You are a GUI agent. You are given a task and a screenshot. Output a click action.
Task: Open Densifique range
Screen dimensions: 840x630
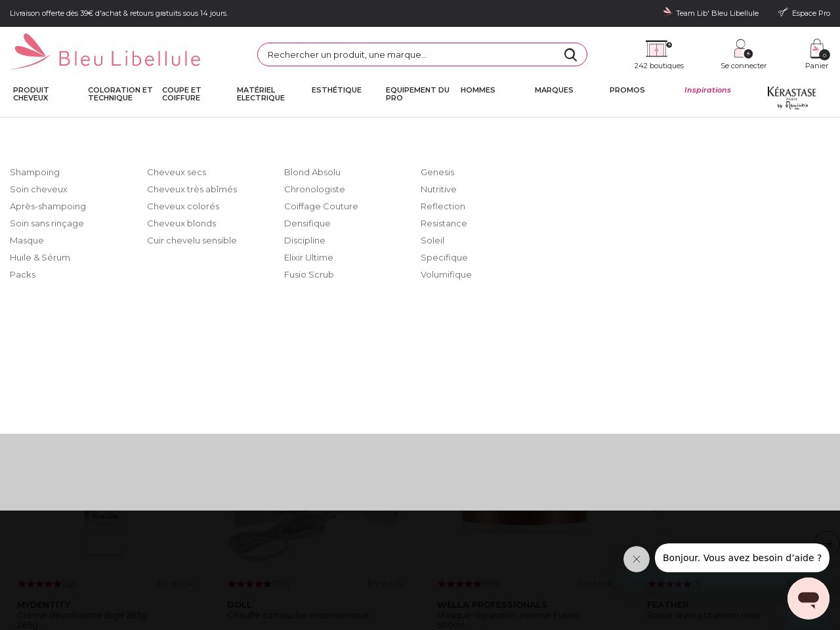click(x=307, y=223)
